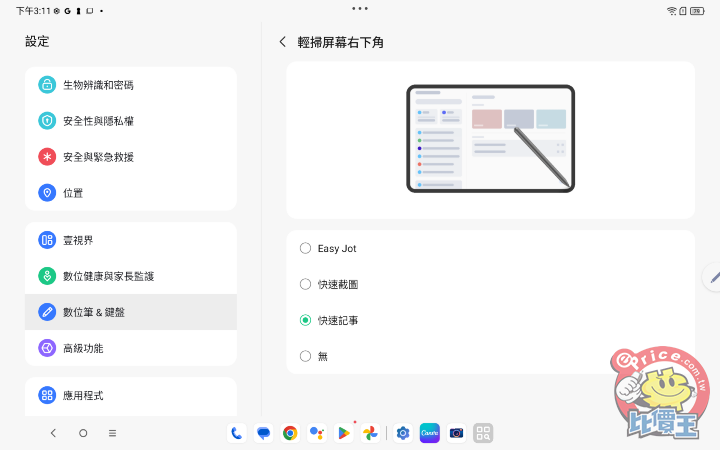Image resolution: width=720 pixels, height=450 pixels.
Task: Tap the 安全性與隱私權 shield icon
Action: [x=47, y=121]
